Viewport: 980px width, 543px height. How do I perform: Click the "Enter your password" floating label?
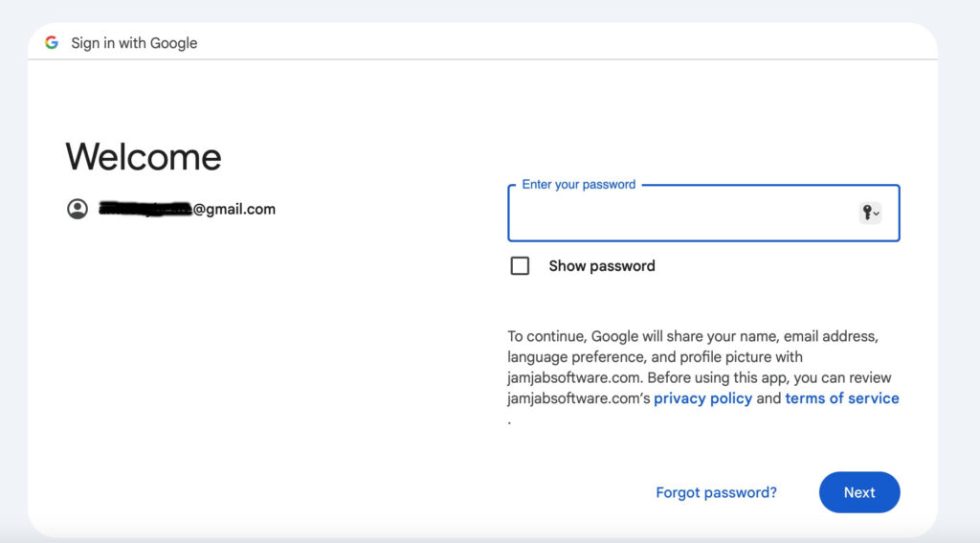[578, 185]
